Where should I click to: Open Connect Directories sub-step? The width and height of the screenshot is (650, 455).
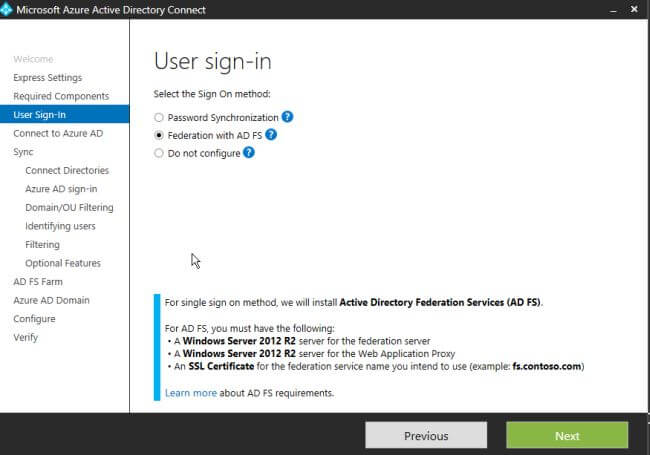tap(67, 170)
